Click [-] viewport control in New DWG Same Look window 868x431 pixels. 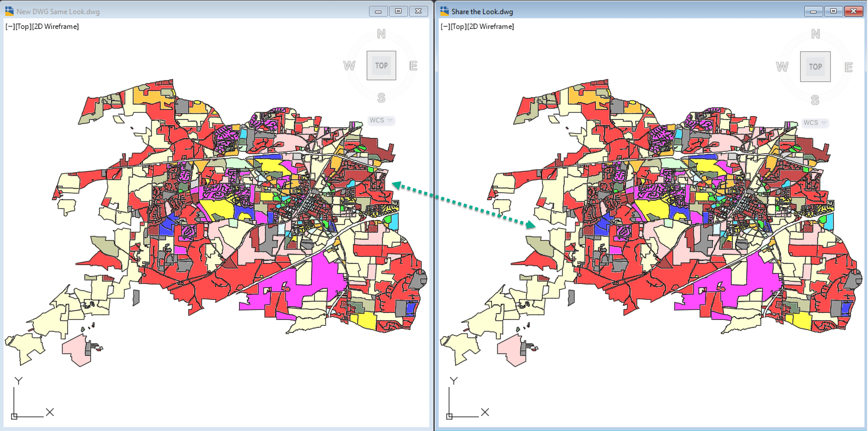(x=10, y=26)
